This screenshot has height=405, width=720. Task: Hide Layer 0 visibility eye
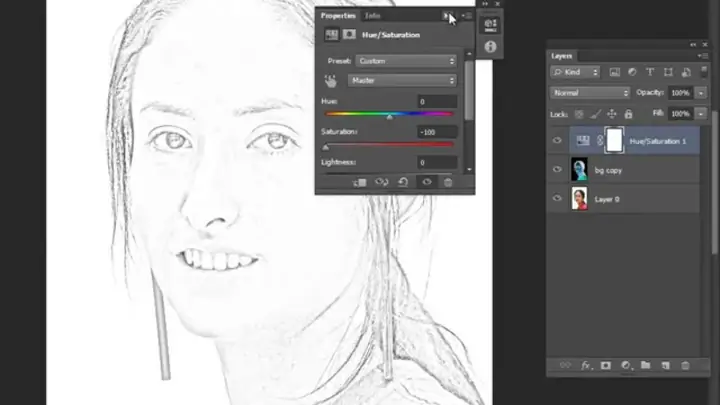coord(557,198)
